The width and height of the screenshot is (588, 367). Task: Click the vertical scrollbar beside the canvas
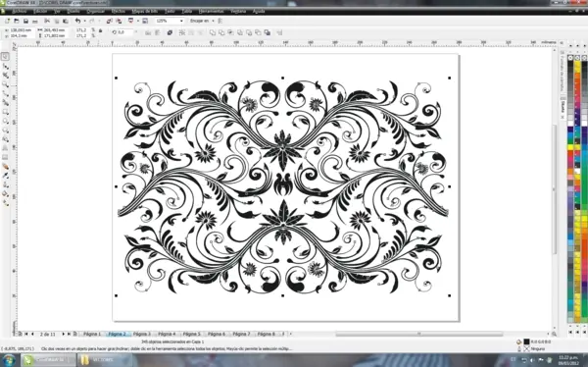click(x=554, y=189)
